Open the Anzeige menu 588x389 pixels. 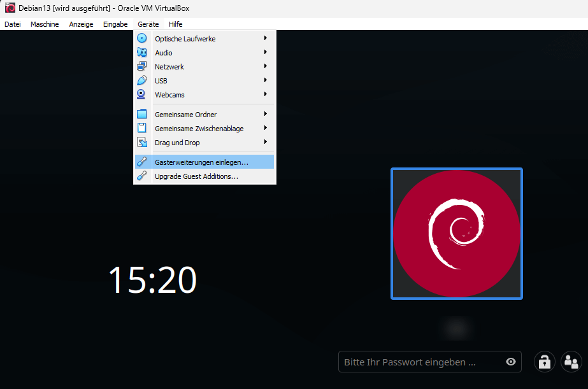pos(81,24)
